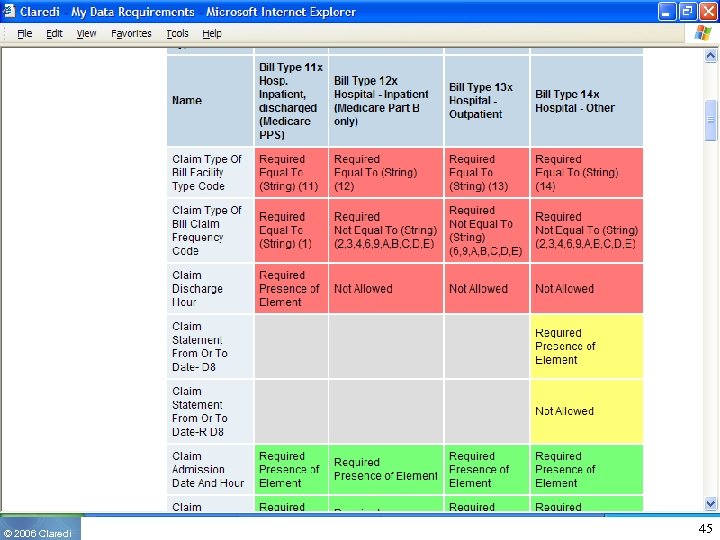Image resolution: width=720 pixels, height=540 pixels.
Task: Open the File menu
Action: pyautogui.click(x=24, y=34)
